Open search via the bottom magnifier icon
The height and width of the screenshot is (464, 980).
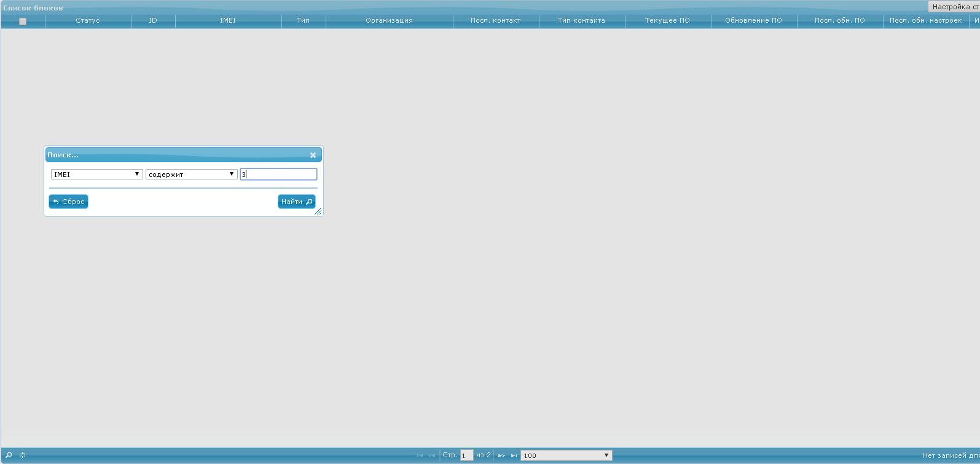(9, 455)
